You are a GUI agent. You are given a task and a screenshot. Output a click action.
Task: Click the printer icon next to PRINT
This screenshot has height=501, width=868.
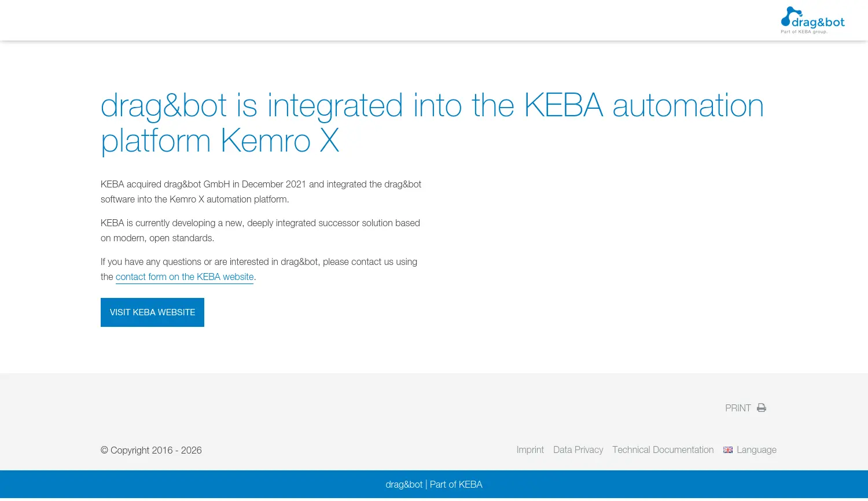(762, 408)
